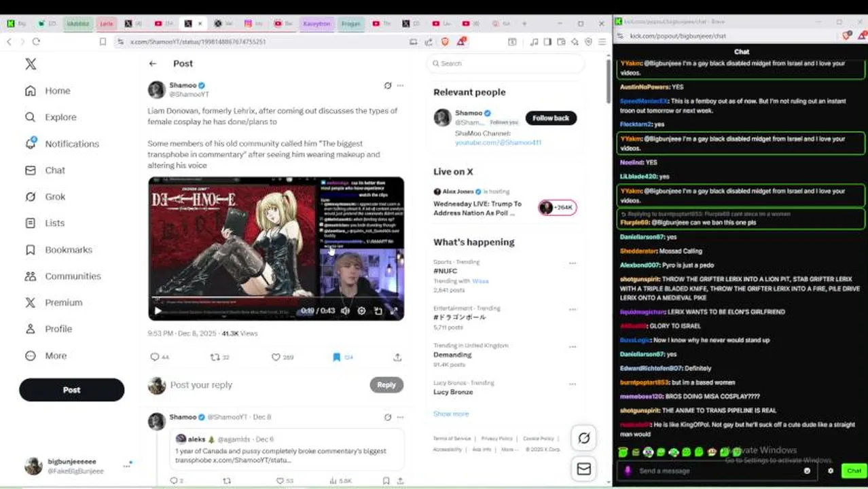This screenshot has width=868, height=489.
Task: Click the bookmark page icon in address bar
Action: [103, 41]
